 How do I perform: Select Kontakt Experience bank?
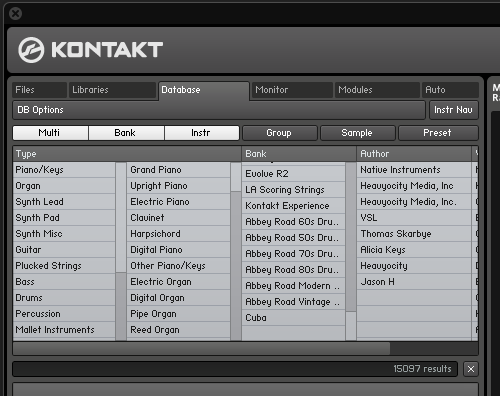click(293, 206)
